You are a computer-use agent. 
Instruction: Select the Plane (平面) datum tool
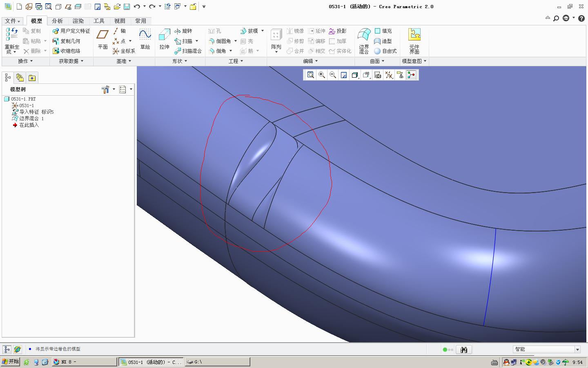coord(102,39)
